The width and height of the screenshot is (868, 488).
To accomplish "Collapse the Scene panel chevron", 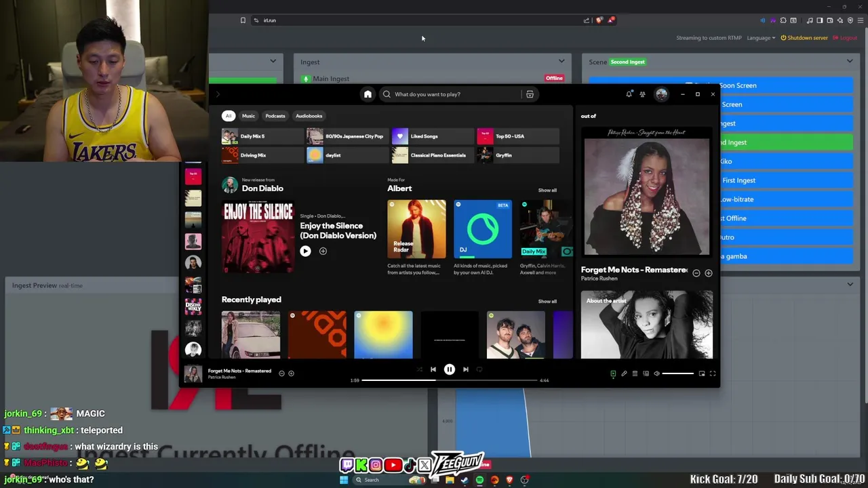I will point(850,62).
